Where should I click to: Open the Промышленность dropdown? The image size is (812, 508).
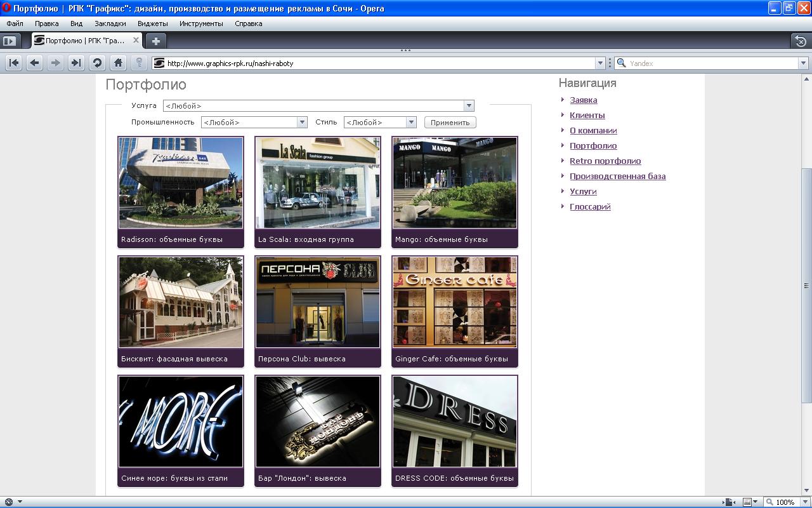(302, 123)
